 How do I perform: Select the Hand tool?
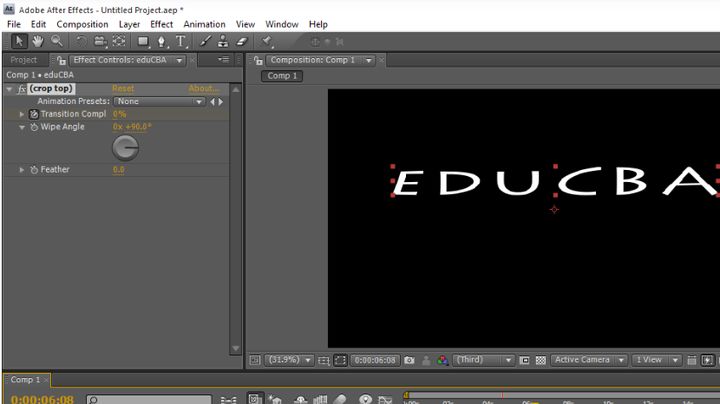pos(38,41)
